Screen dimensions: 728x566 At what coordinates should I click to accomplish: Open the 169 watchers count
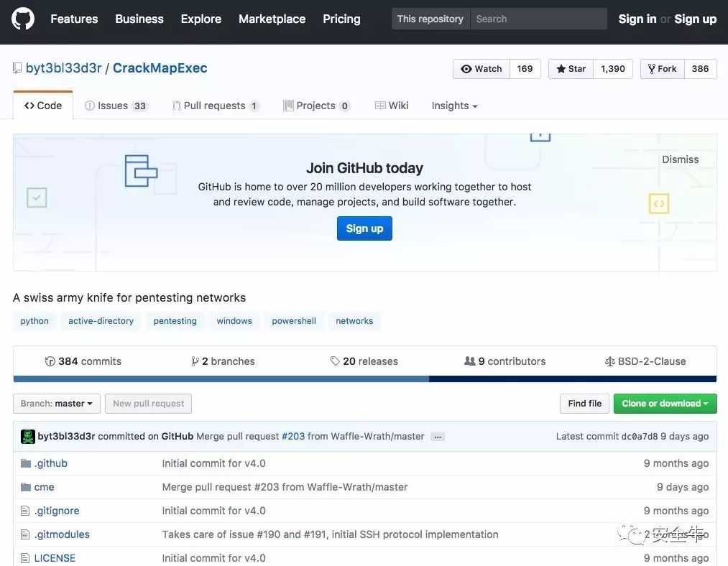coord(525,69)
